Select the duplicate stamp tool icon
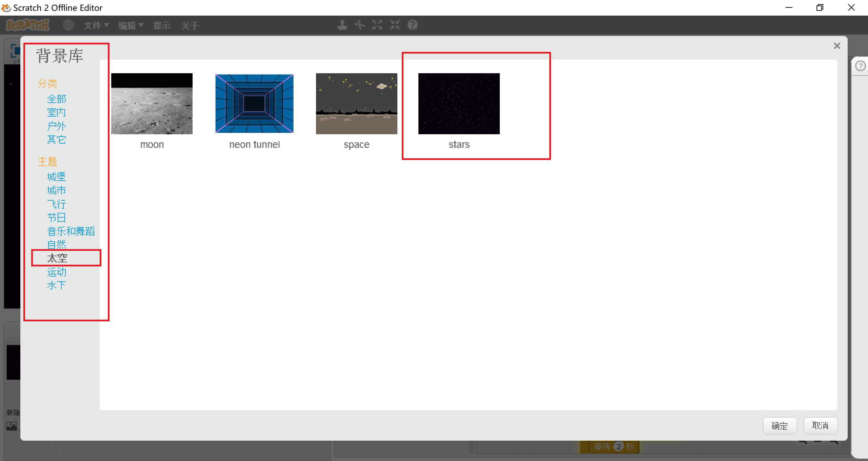This screenshot has height=461, width=868. [342, 25]
